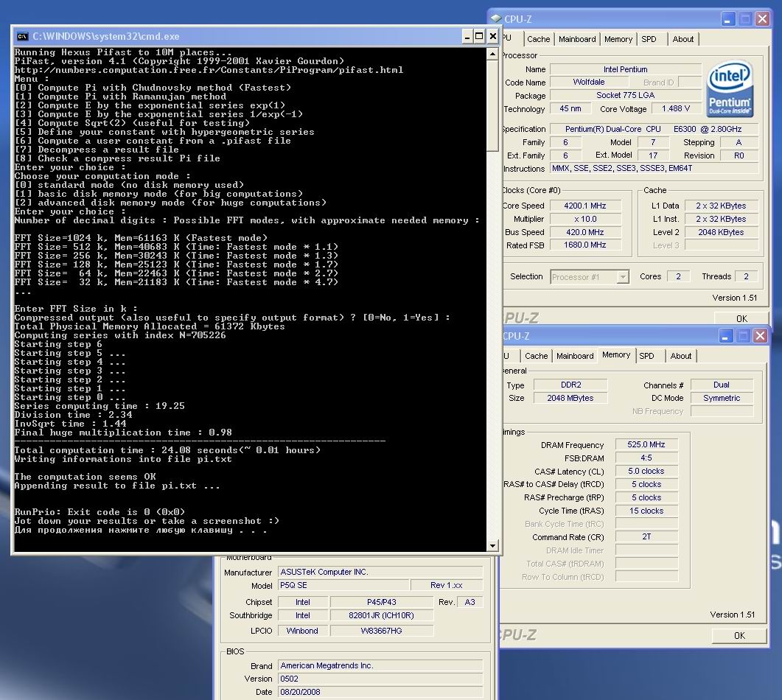The height and width of the screenshot is (700, 782).
Task: Switch to Mainboard tab in lower CPU-Z window
Action: (575, 356)
